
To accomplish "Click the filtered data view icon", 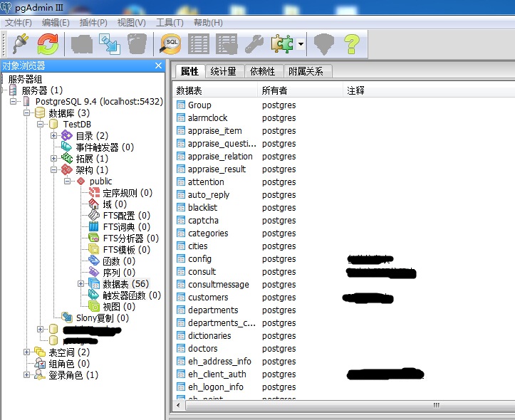I will (227, 44).
